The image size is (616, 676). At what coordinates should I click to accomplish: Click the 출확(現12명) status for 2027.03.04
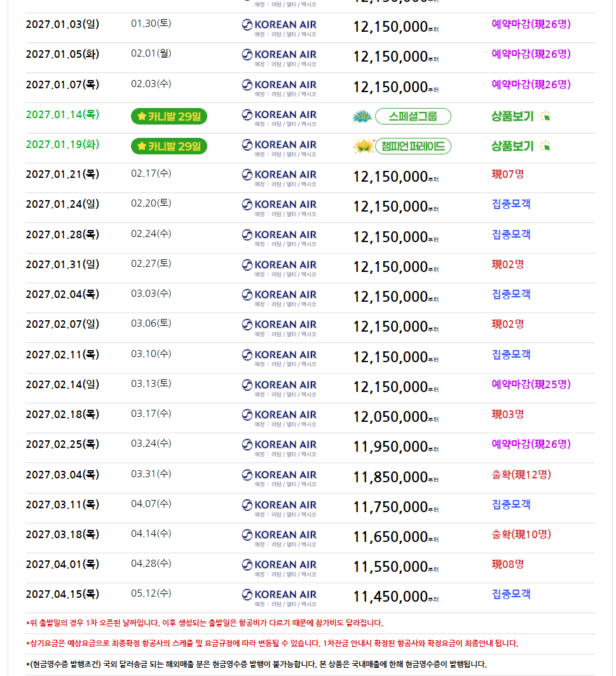[x=521, y=475]
